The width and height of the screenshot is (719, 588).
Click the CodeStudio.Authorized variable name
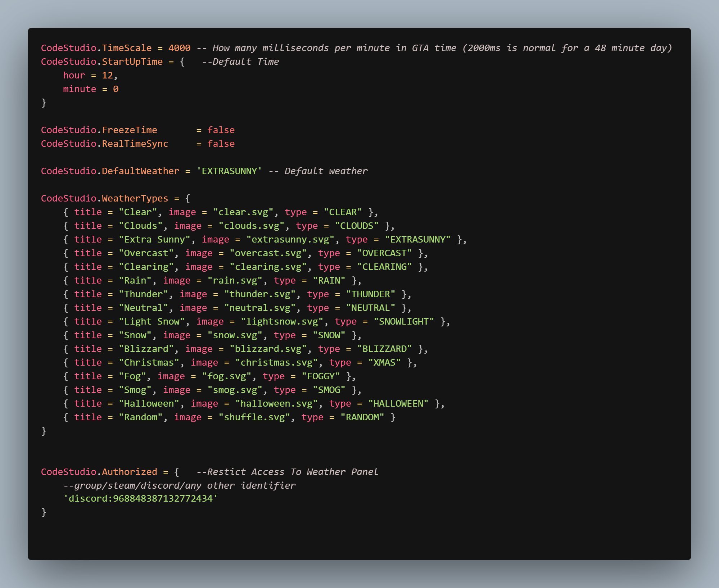(99, 471)
